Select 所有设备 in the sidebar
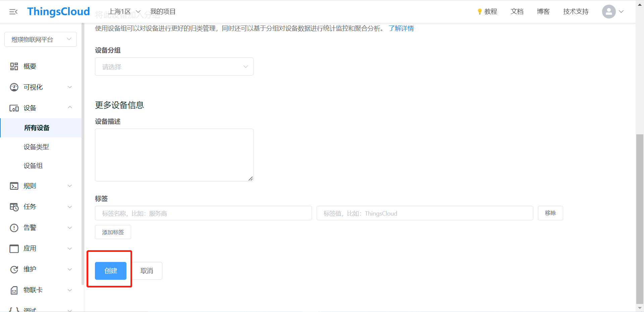Image resolution: width=644 pixels, height=312 pixels. click(x=41, y=128)
